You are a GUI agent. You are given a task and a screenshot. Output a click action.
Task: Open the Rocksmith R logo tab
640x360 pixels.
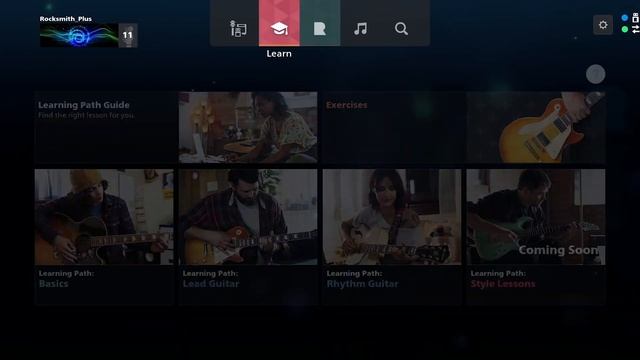[320, 29]
